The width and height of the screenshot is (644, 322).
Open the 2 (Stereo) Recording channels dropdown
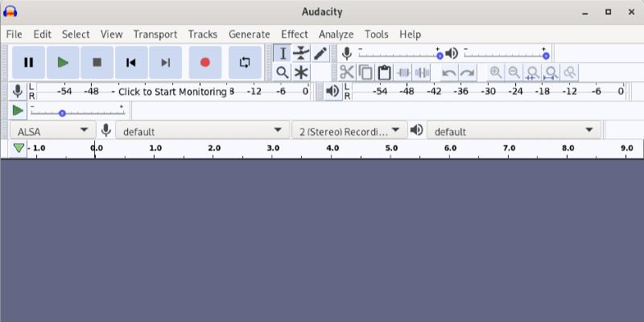point(349,130)
